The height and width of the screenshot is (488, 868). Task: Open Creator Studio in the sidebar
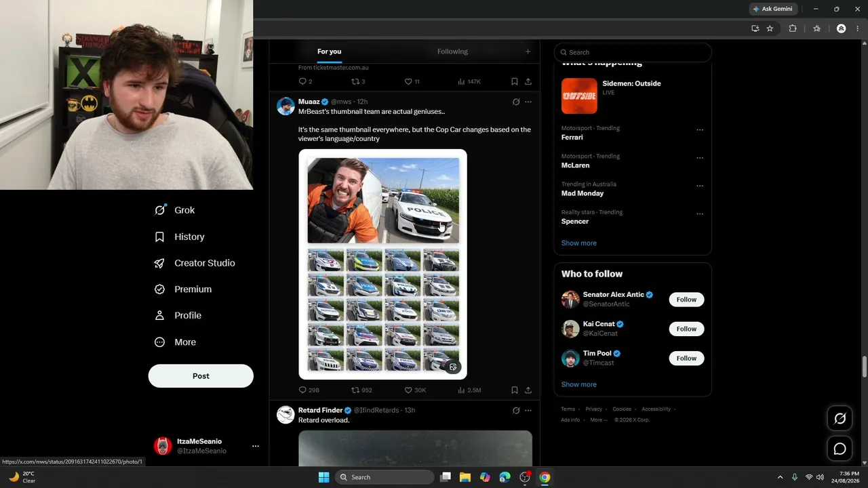coord(195,263)
